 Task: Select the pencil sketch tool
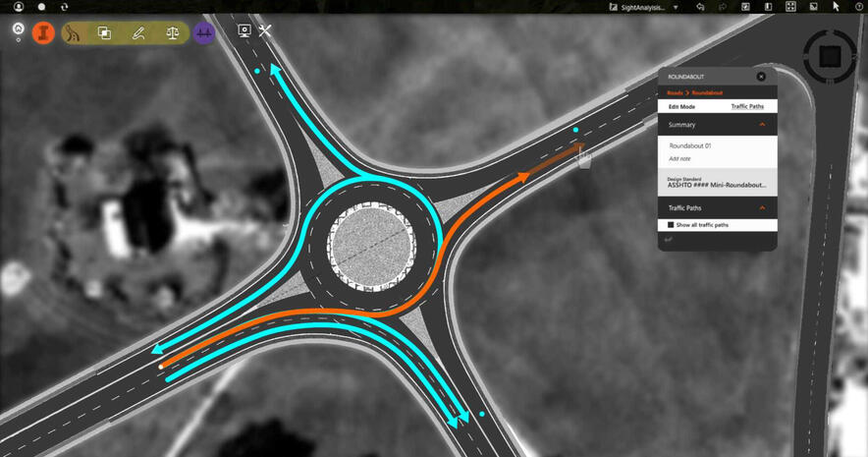click(138, 32)
